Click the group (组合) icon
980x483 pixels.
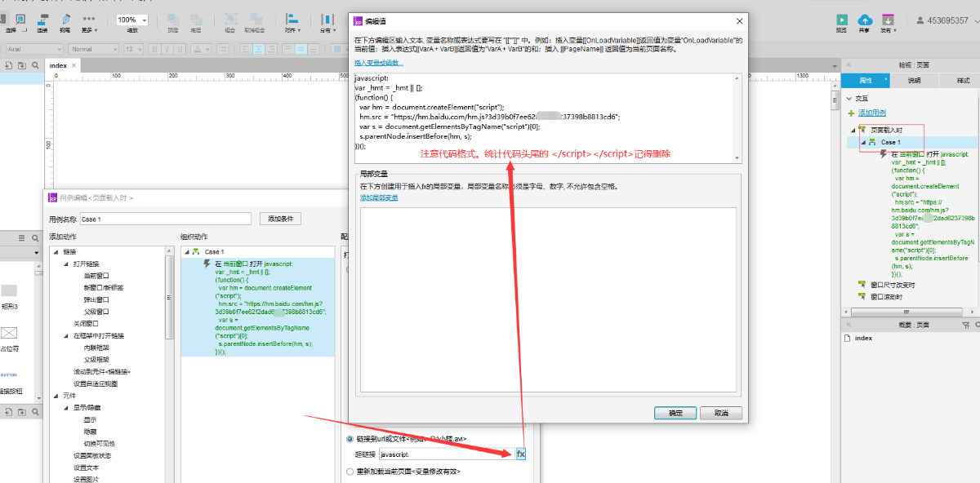click(231, 19)
